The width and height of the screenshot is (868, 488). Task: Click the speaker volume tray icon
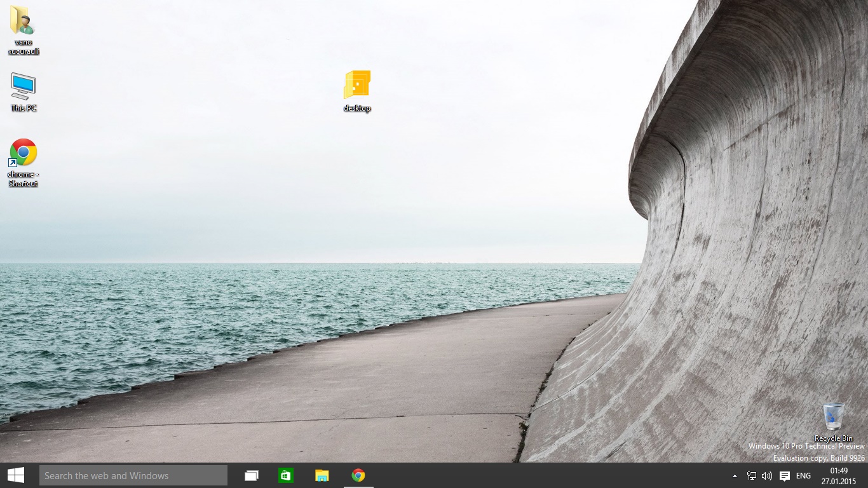coord(767,476)
